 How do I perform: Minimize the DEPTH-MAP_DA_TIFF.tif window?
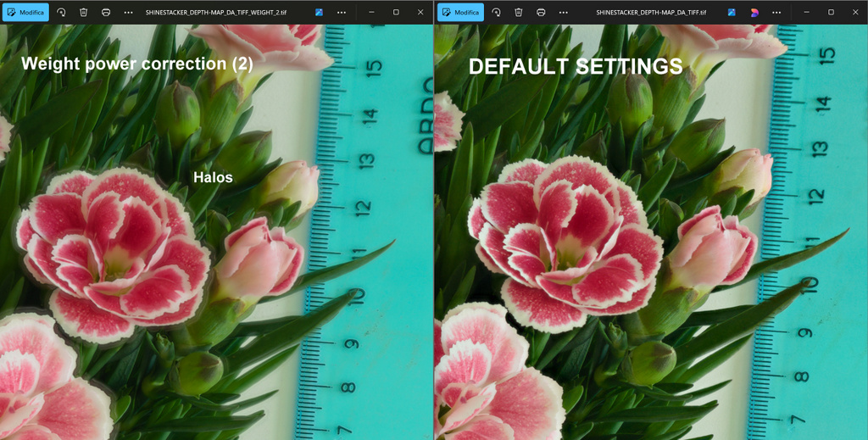(x=807, y=12)
